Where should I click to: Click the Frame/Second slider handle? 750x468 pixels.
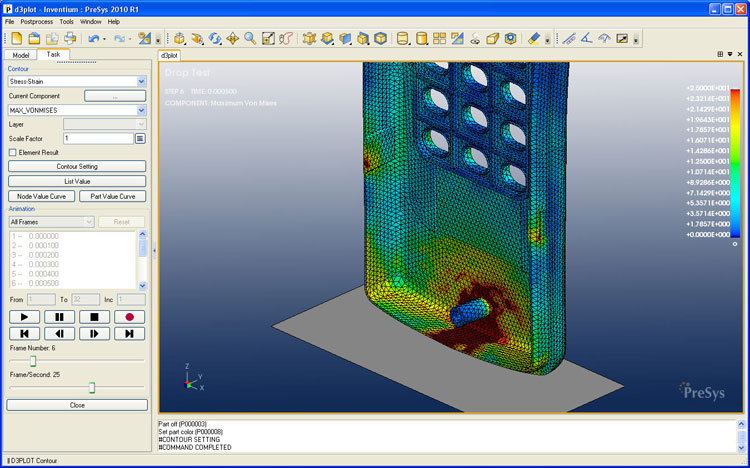pos(92,387)
